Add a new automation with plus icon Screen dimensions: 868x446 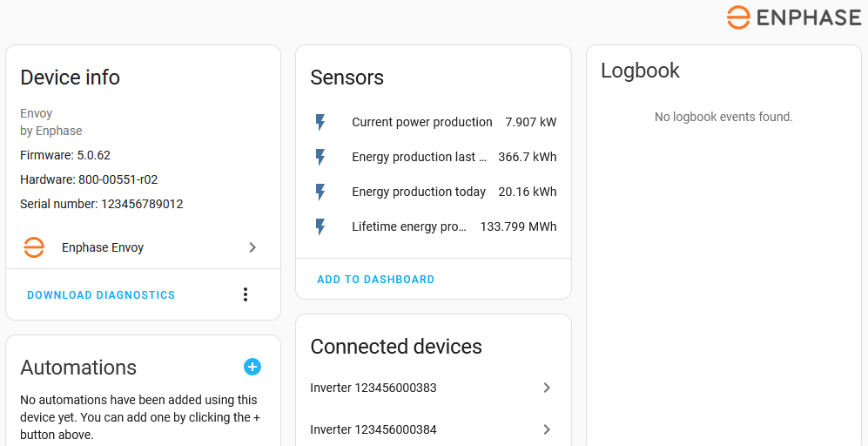[x=252, y=367]
